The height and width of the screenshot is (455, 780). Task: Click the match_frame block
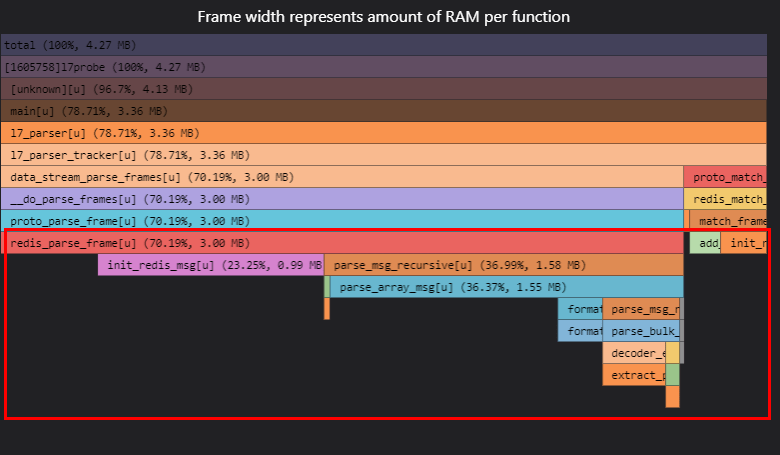click(728, 221)
